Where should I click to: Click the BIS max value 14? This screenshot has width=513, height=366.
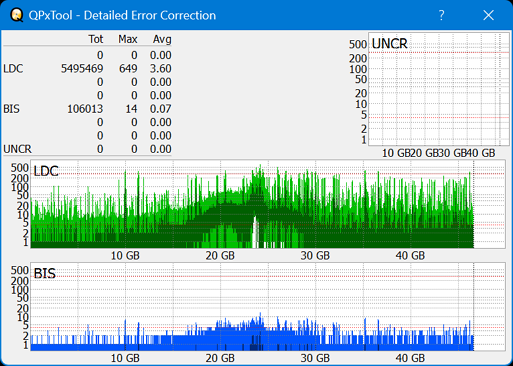coord(131,109)
